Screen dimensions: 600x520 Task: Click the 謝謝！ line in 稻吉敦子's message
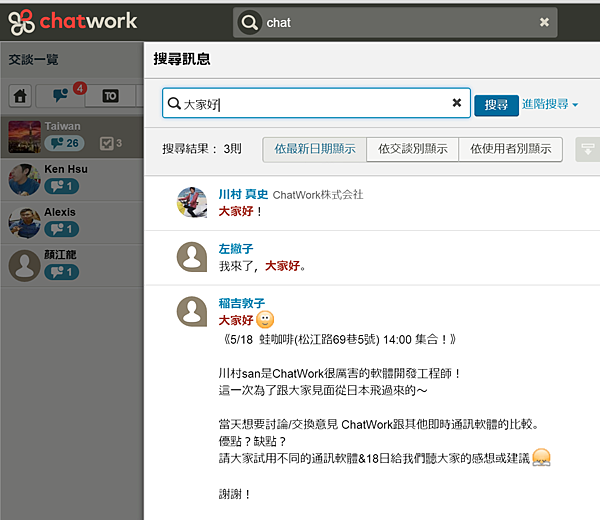point(234,494)
